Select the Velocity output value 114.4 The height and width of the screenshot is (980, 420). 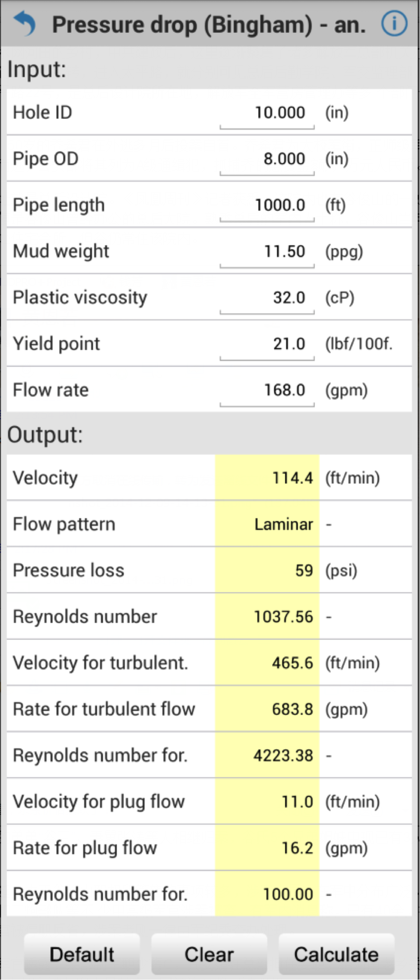tap(267, 477)
